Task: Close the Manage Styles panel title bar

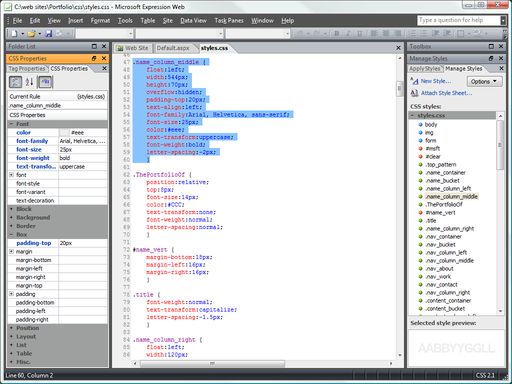Action: click(x=501, y=58)
